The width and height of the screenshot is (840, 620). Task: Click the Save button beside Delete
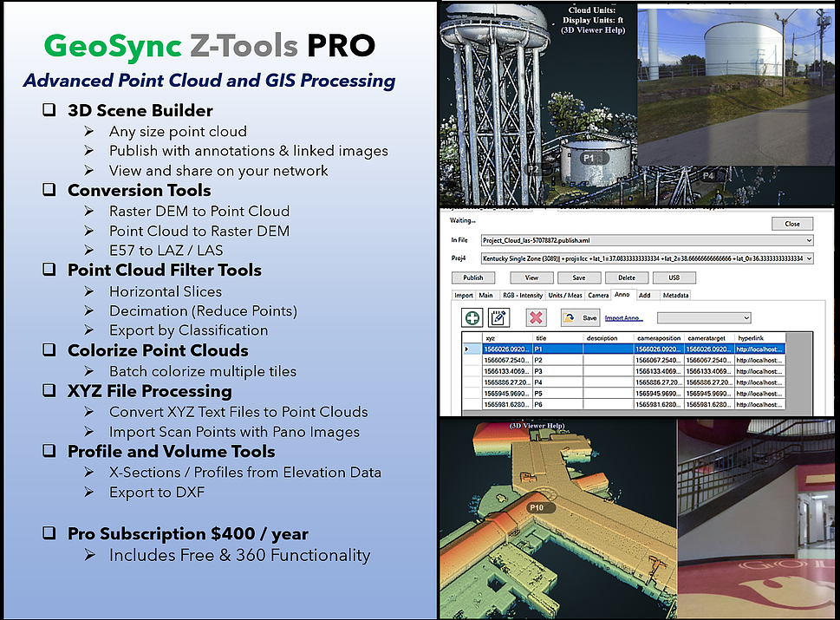(x=578, y=277)
